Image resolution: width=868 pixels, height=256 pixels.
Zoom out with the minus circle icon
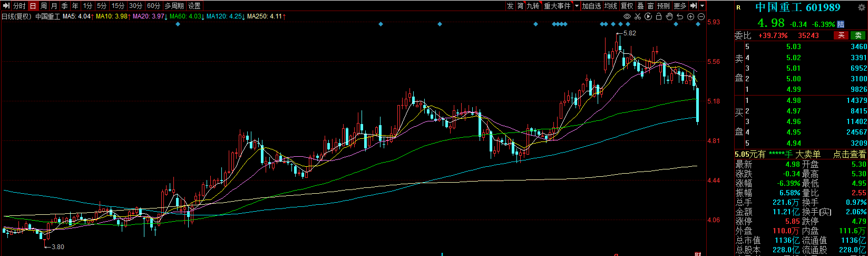coord(701,17)
